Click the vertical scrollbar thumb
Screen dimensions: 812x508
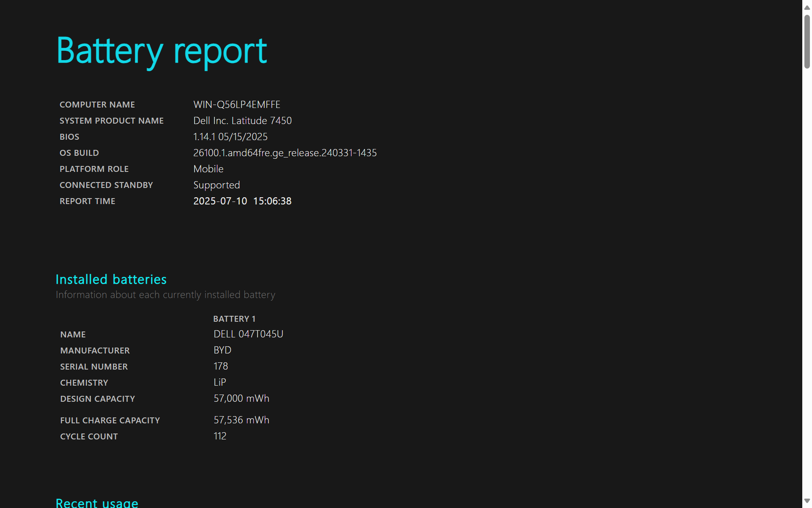[x=807, y=41]
